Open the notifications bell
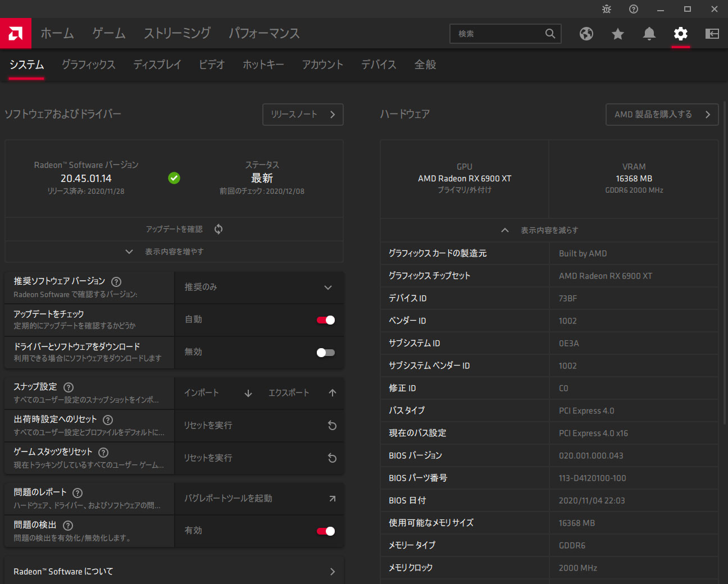 point(649,34)
